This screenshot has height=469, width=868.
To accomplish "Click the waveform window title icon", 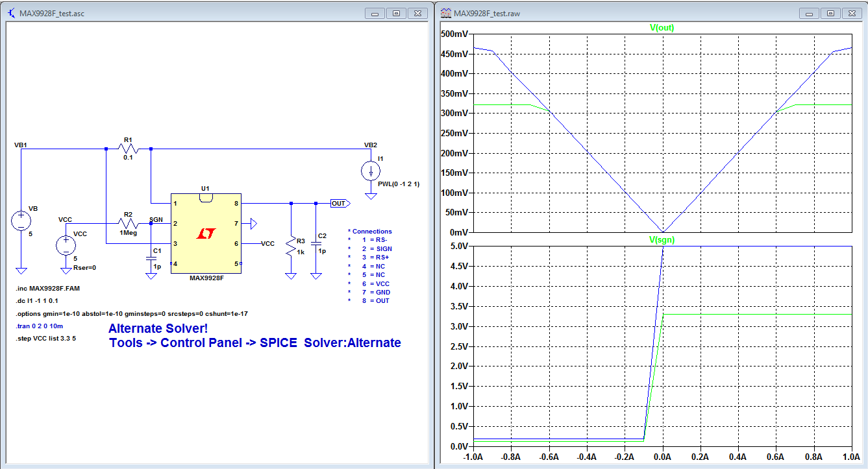I will [445, 13].
